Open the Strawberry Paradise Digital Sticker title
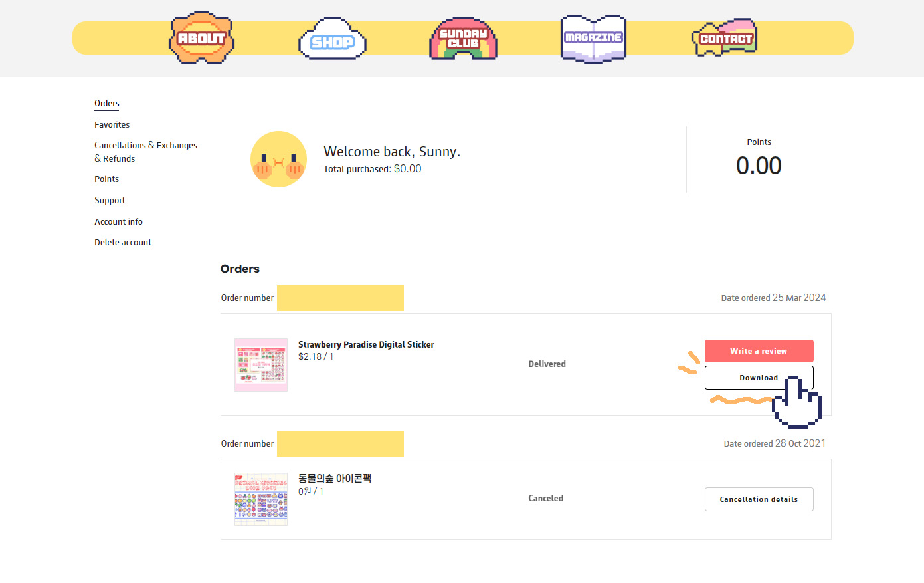The height and width of the screenshot is (583, 924). (366, 344)
